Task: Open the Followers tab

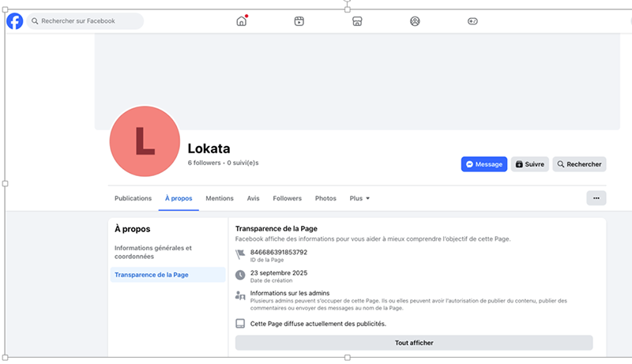Action: 287,198
